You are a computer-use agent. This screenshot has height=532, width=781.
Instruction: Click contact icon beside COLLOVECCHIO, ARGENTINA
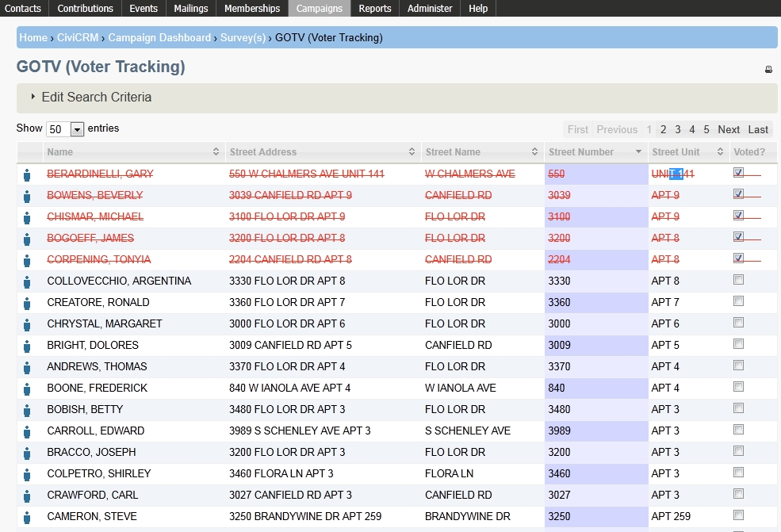point(27,281)
